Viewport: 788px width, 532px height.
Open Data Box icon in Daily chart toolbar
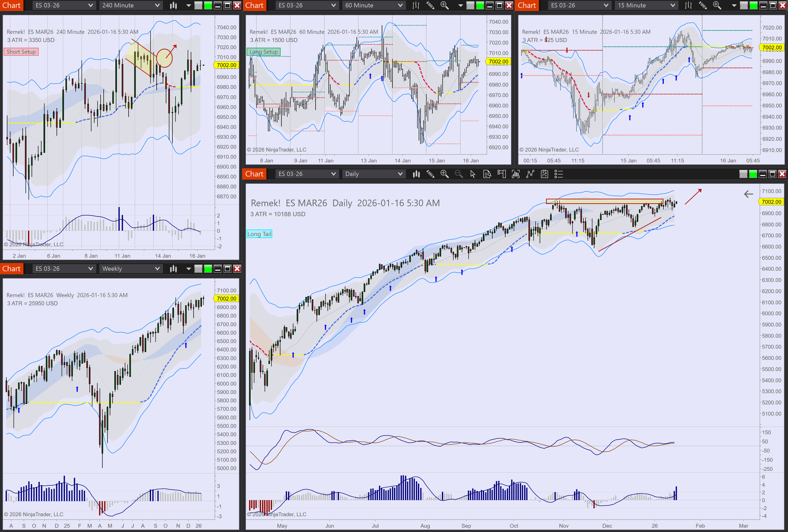coord(487,174)
